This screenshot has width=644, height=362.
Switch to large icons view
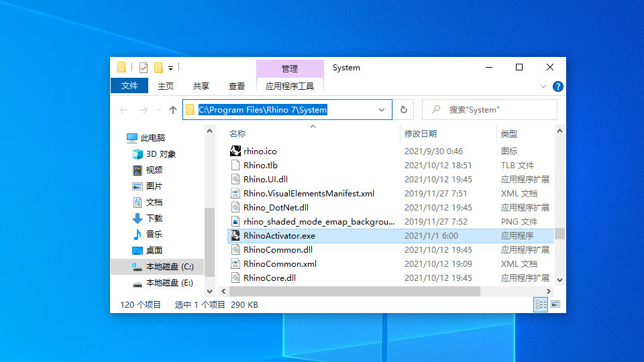pos(555,304)
